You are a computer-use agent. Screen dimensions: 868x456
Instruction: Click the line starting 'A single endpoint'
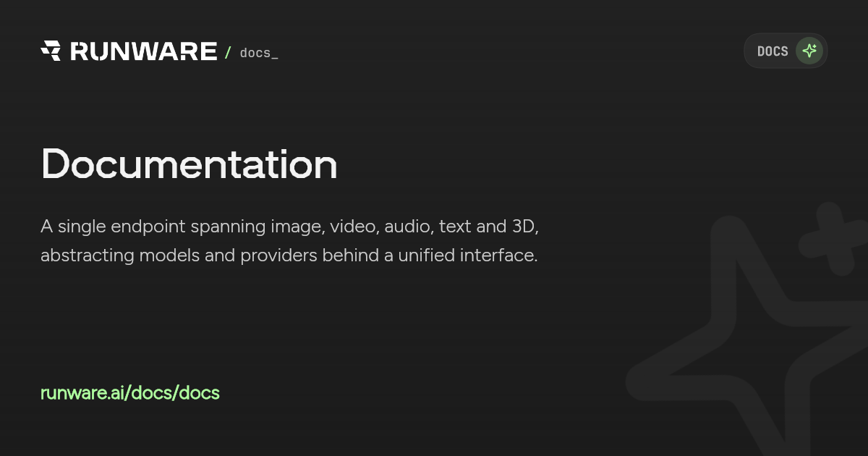tap(291, 227)
